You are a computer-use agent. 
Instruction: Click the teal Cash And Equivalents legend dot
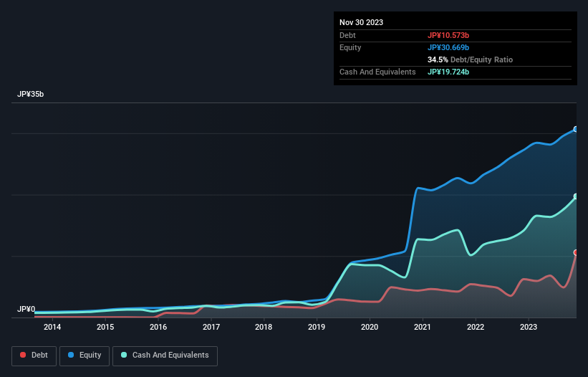click(x=124, y=355)
